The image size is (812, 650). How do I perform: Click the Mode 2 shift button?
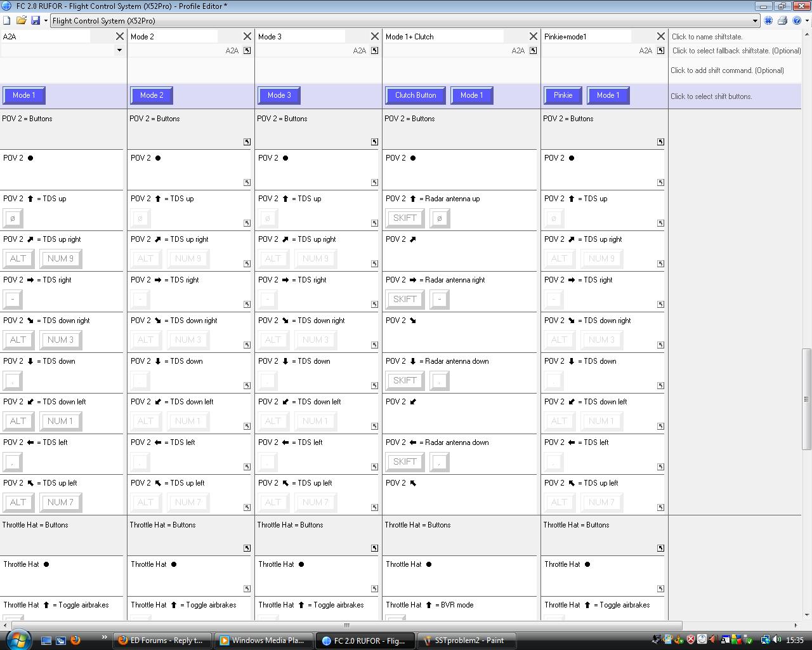(152, 95)
